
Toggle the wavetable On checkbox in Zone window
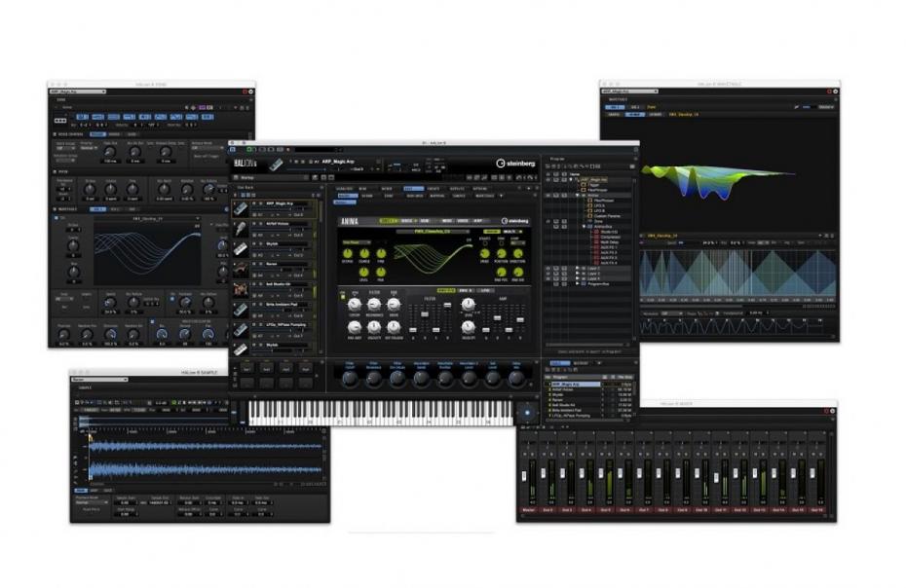pos(58,219)
